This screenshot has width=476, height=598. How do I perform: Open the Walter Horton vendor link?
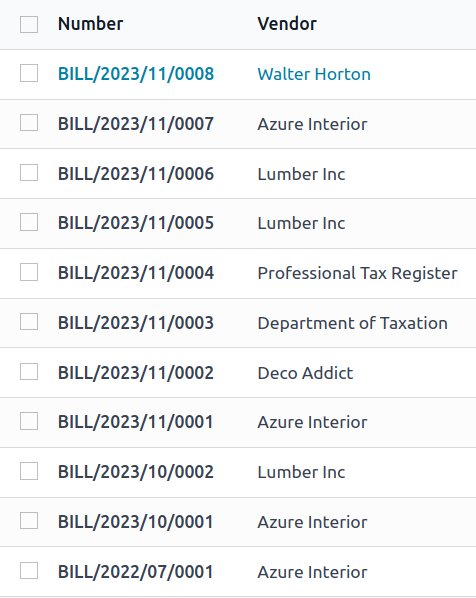point(314,74)
